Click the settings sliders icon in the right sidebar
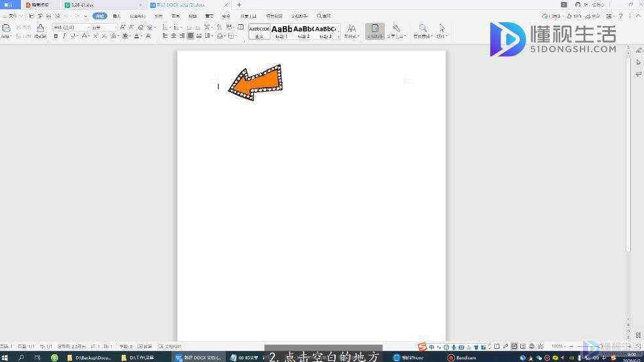This screenshot has height=362, width=644. [x=638, y=75]
